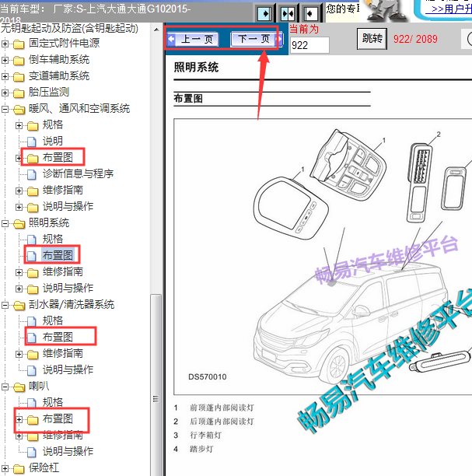Viewport: 472px width, 476px height.
Task: Select the 喇叭 folder label
Action: 39,386
